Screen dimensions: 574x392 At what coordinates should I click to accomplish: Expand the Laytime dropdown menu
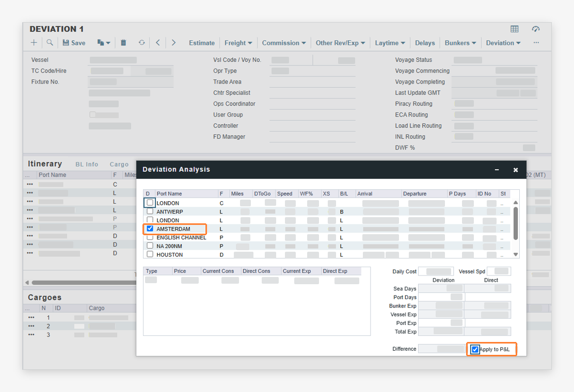390,43
